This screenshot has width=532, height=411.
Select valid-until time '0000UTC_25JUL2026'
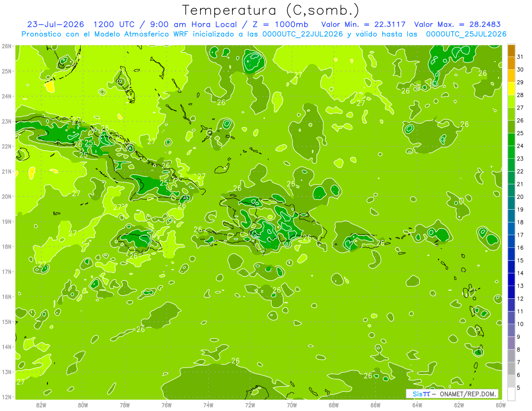466,34
